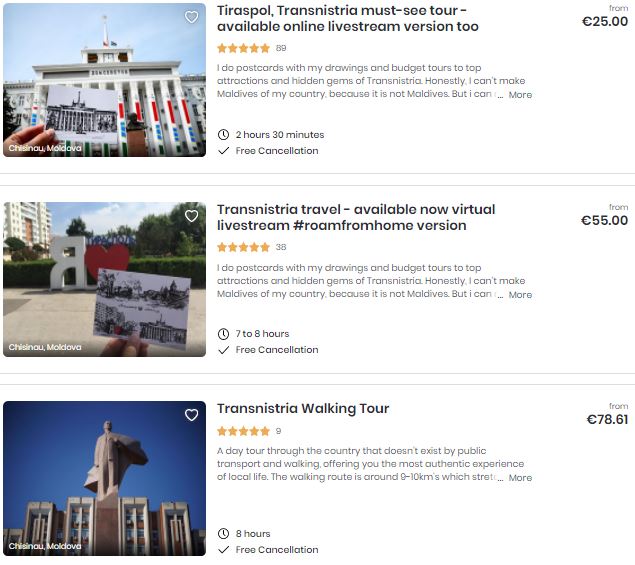Click star rating with 89 reviews
The image size is (635, 565).
[243, 48]
